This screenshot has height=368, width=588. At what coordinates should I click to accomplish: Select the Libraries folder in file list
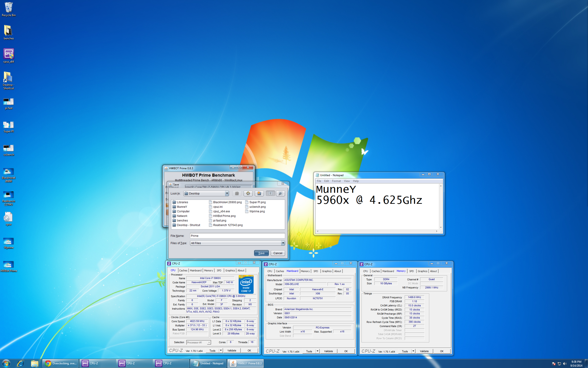(x=180, y=202)
